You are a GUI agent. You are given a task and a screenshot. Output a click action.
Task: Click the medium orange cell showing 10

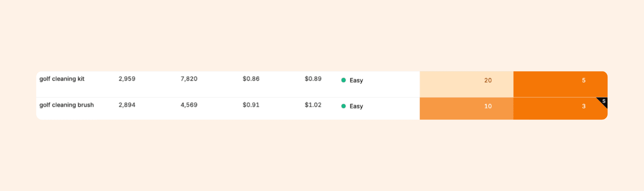(466, 108)
